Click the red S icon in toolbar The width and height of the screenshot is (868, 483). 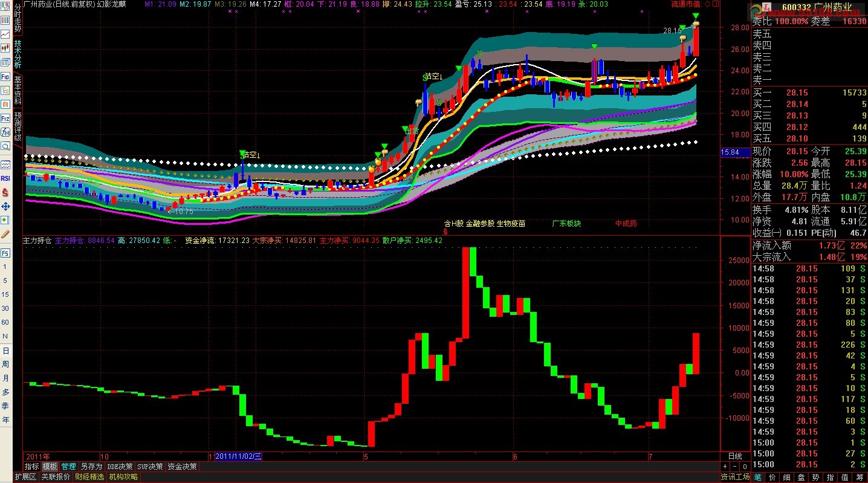point(5,192)
